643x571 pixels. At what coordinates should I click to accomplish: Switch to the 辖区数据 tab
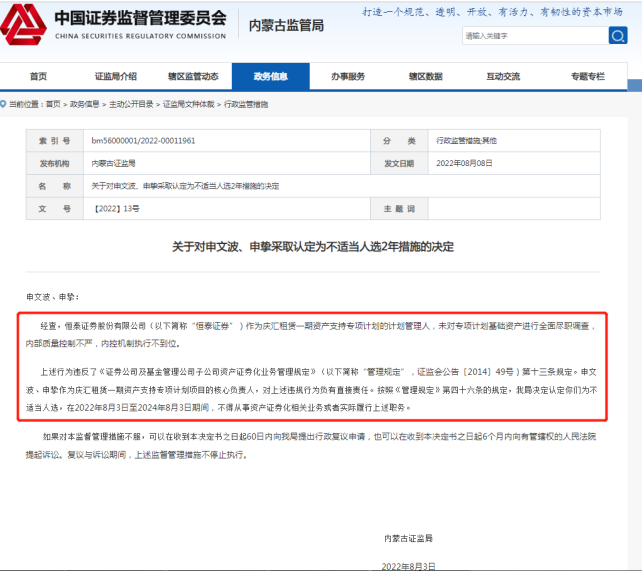click(425, 76)
